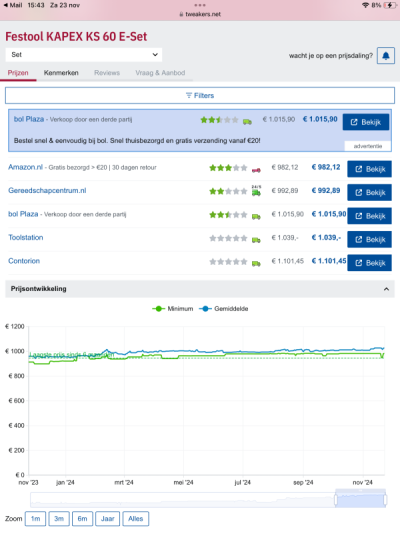Click the € 992,89 bold Gereedschapcentrum price
This screenshot has height=534, width=400.
coord(326,191)
